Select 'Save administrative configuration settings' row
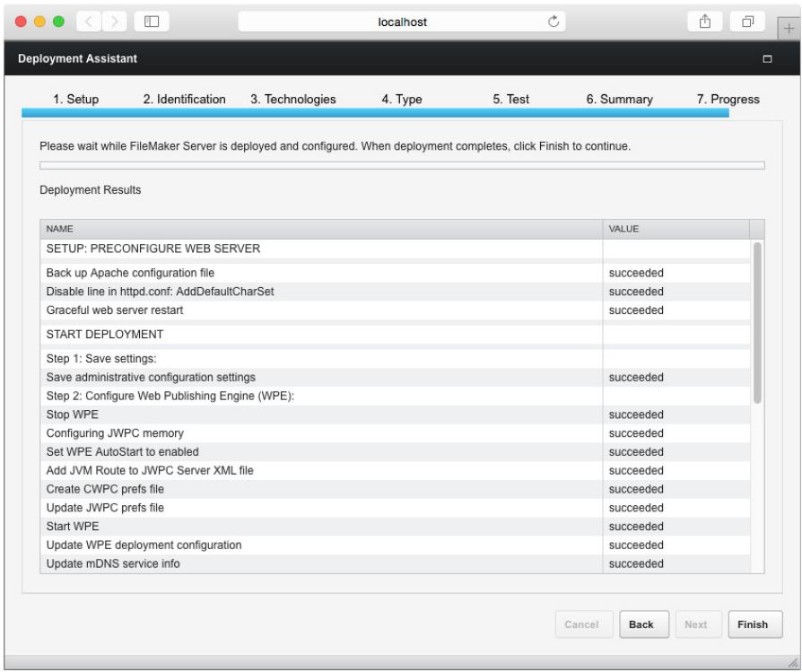 pyautogui.click(x=395, y=378)
